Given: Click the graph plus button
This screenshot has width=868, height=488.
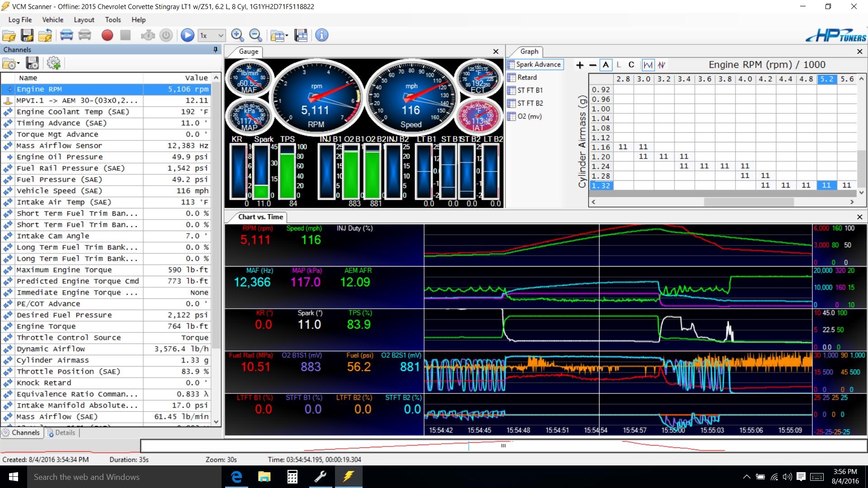Looking at the screenshot, I should [580, 65].
